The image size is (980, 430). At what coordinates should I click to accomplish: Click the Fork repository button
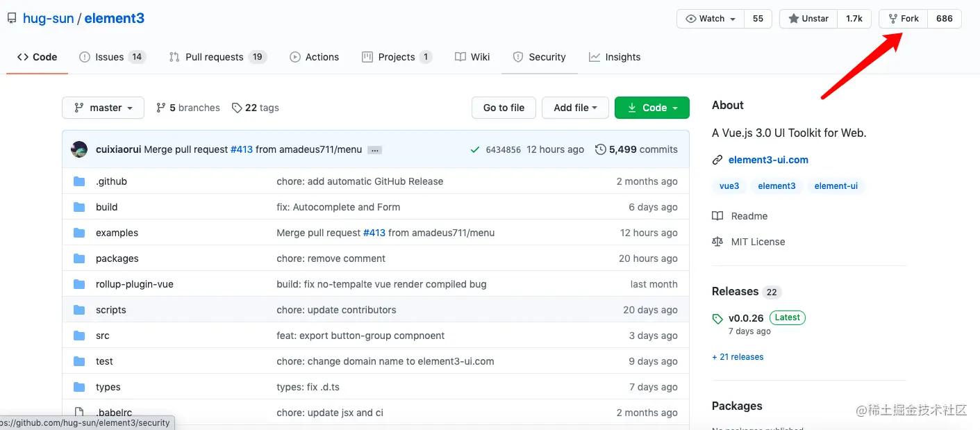click(904, 19)
